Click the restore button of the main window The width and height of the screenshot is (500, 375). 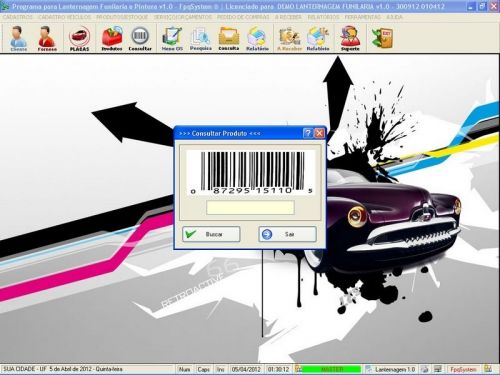coord(482,6)
